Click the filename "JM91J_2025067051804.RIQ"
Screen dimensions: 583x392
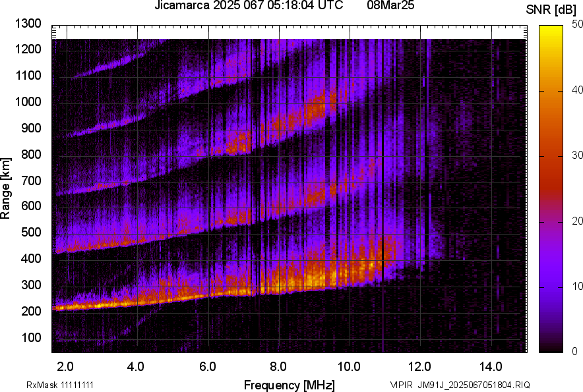tap(474, 385)
